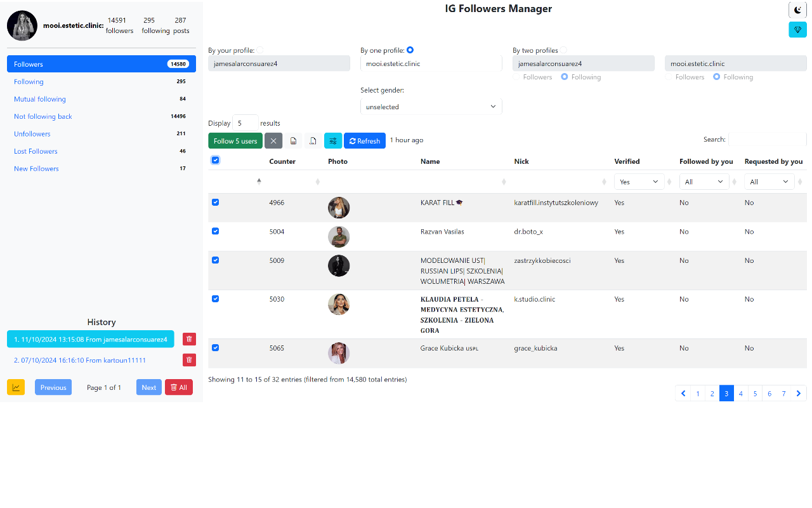Click the diamond icon below dark mode
The height and width of the screenshot is (508, 812).
[797, 29]
